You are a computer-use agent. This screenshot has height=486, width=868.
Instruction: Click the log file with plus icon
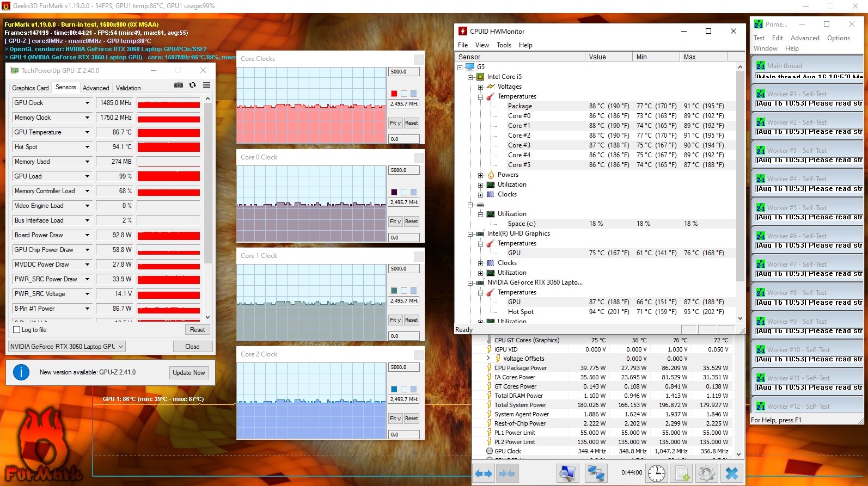682,473
